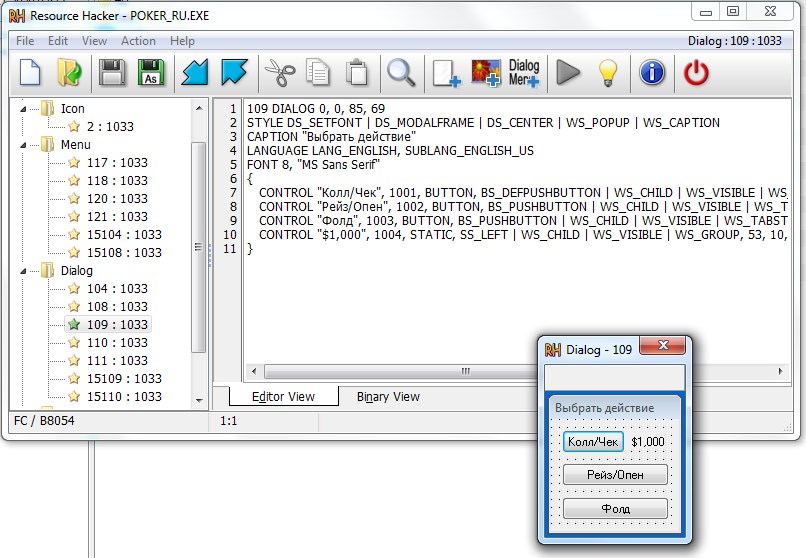Screen dimensions: 806x558
Task: Compile script with the play arrow icon
Action: pos(568,72)
